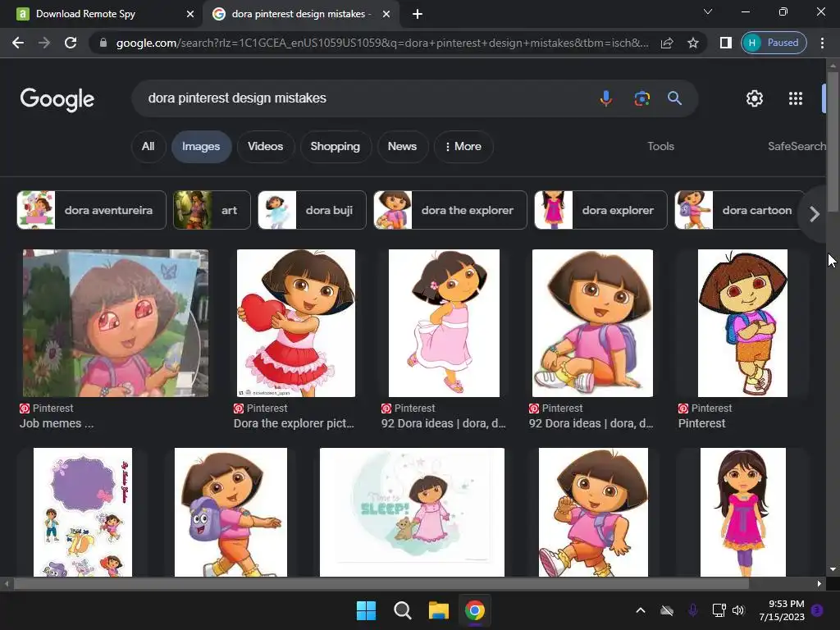Expand the More search filters menu
The image size is (840, 630).
tap(463, 146)
